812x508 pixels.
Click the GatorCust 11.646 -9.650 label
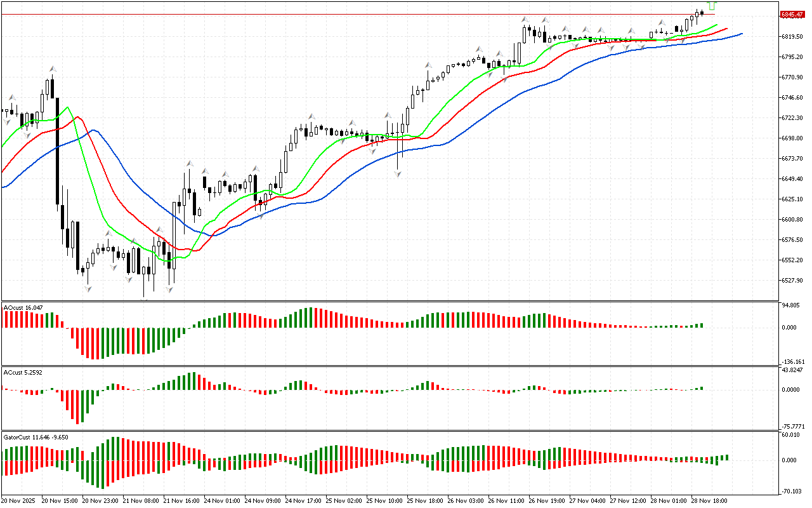tap(36, 438)
